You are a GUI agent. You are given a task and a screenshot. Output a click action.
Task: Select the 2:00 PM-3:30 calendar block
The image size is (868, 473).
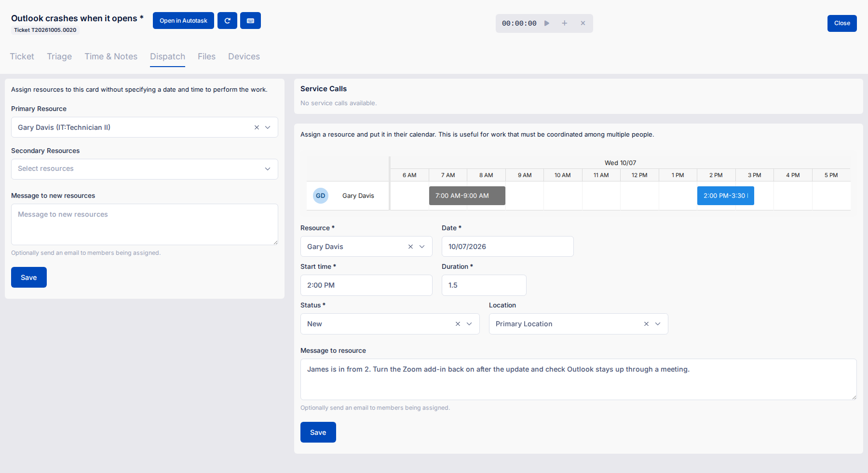(726, 195)
